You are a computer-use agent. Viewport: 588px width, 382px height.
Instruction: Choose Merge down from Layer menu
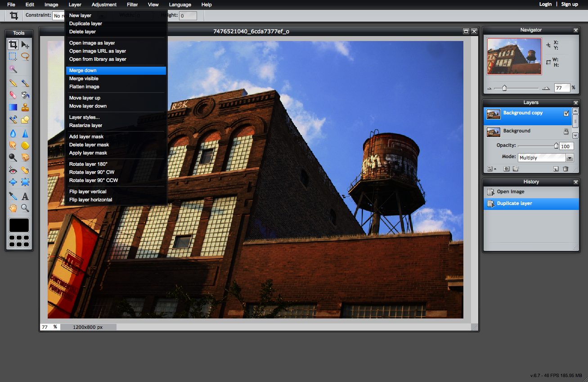(116, 71)
